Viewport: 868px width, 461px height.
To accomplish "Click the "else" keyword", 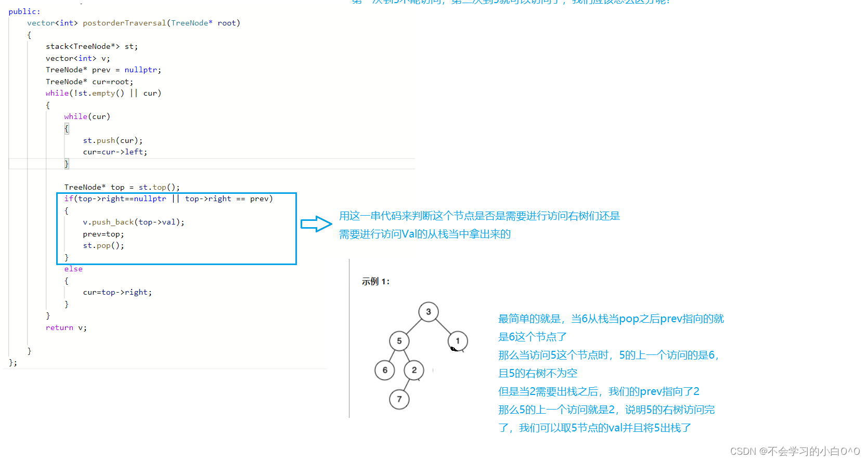I will click(73, 269).
